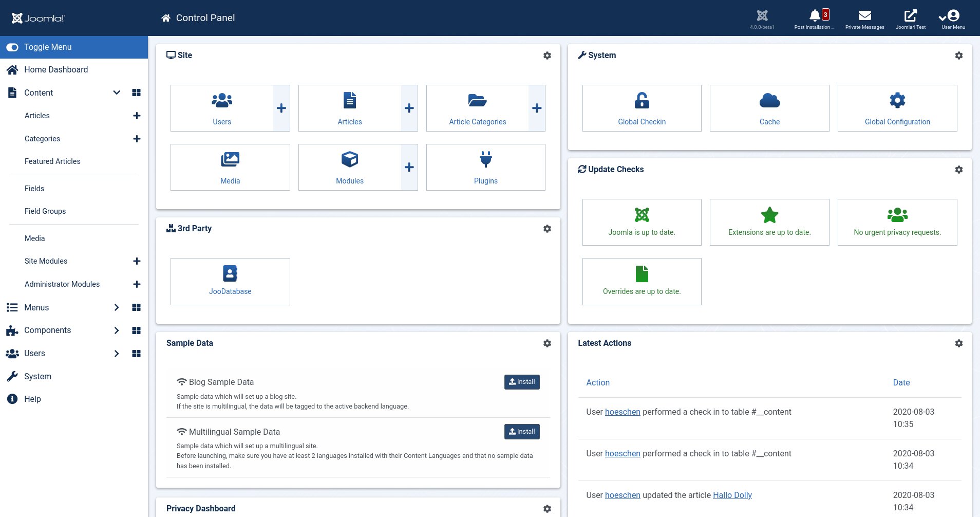Open the Latest Actions settings gear
Viewport: 980px width, 517px height.
pos(958,343)
